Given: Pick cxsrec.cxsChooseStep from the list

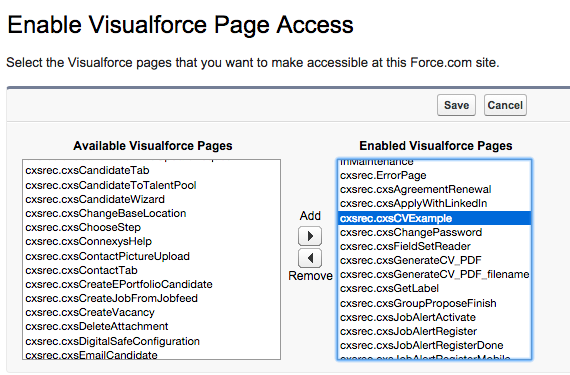Looking at the screenshot, I should (x=151, y=227).
